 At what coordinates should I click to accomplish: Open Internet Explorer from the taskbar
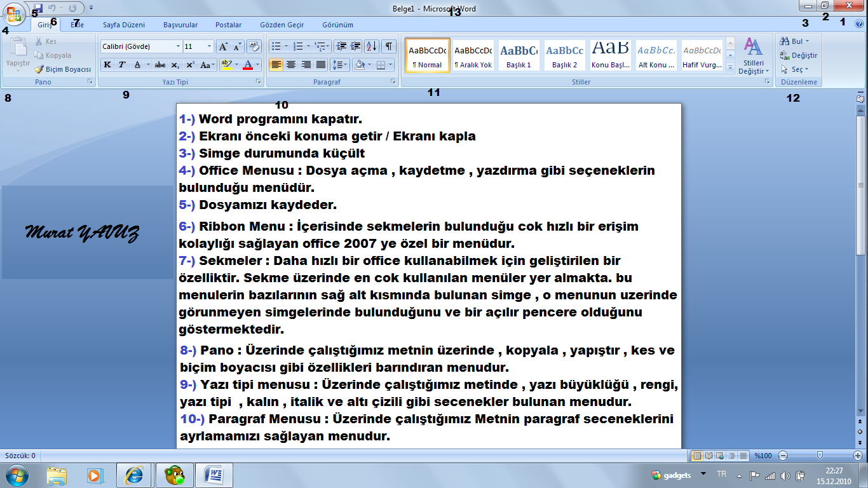click(135, 475)
